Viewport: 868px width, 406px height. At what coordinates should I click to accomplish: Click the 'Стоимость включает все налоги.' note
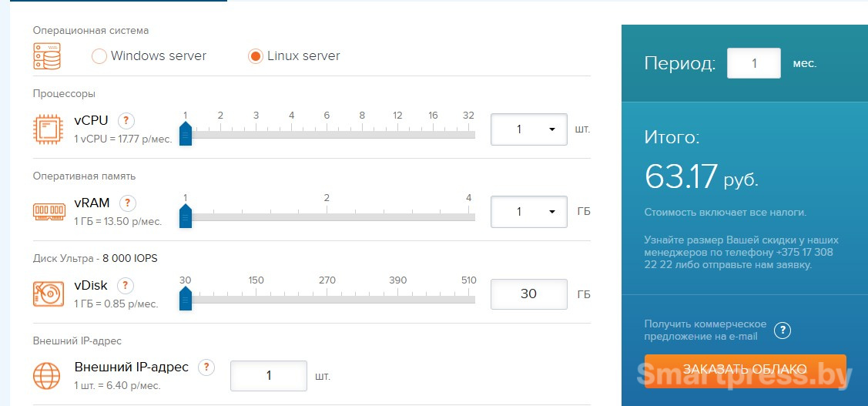(x=726, y=213)
